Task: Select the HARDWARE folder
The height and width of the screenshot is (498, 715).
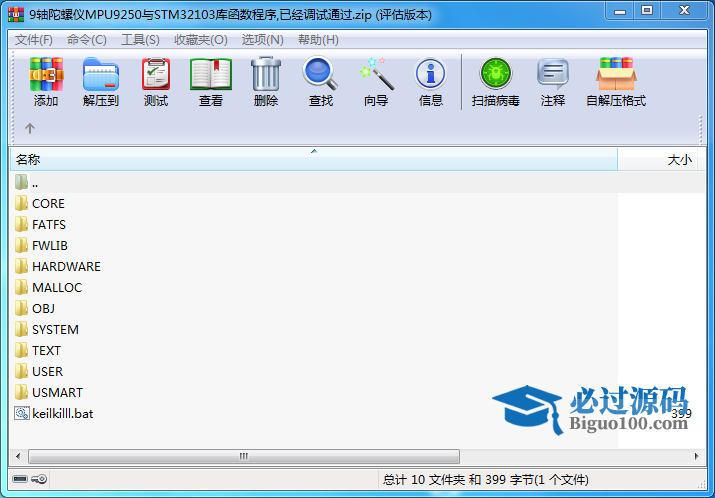Action: (x=57, y=266)
